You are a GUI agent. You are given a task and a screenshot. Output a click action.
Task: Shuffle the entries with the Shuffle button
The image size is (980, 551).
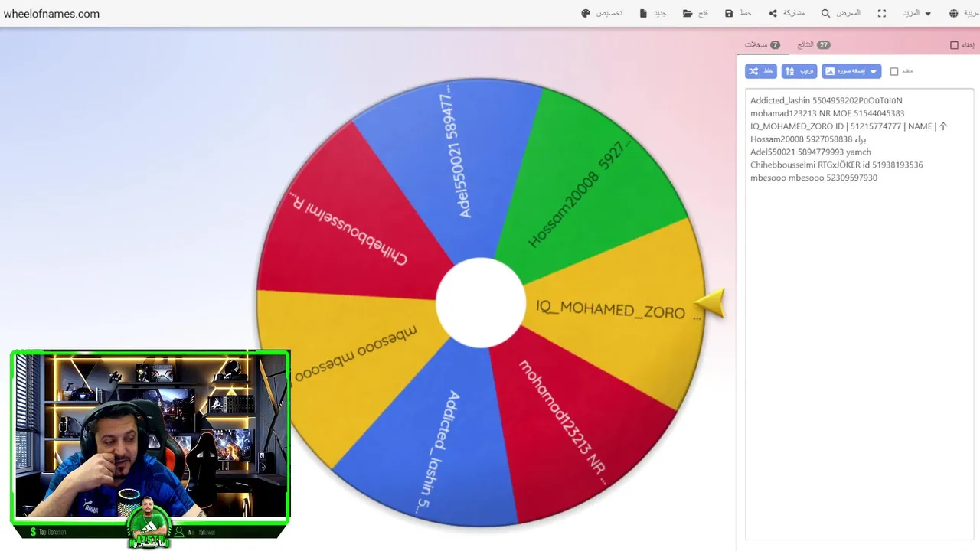click(761, 71)
